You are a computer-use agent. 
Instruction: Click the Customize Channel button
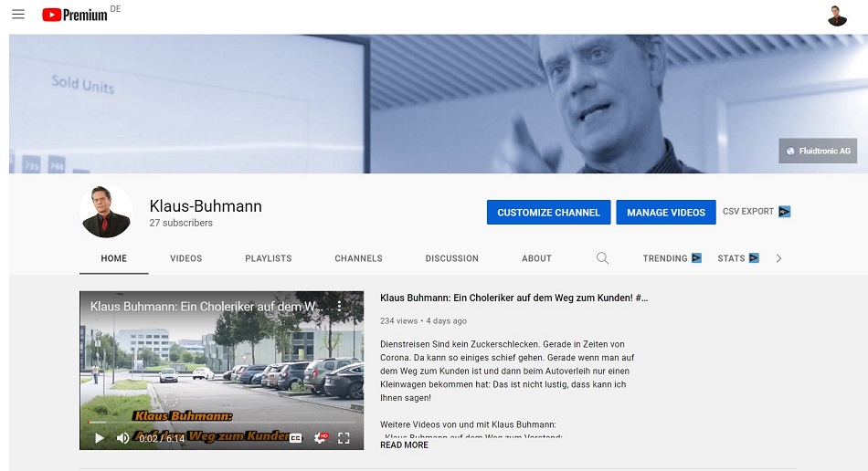coord(548,213)
